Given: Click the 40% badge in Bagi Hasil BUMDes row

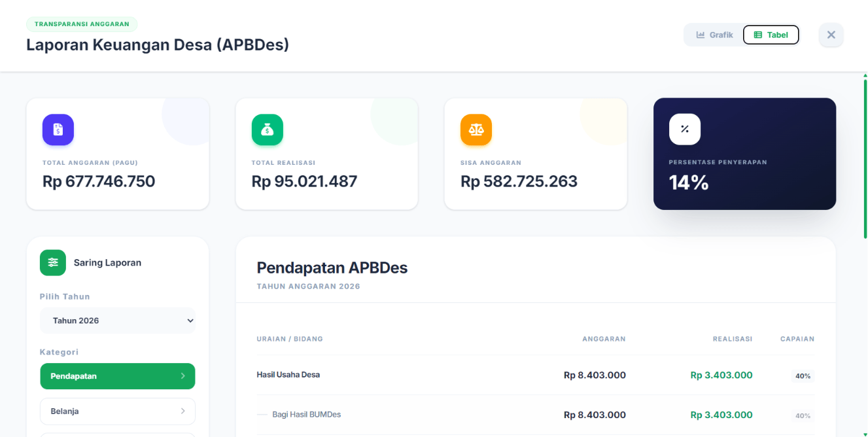Looking at the screenshot, I should (803, 416).
